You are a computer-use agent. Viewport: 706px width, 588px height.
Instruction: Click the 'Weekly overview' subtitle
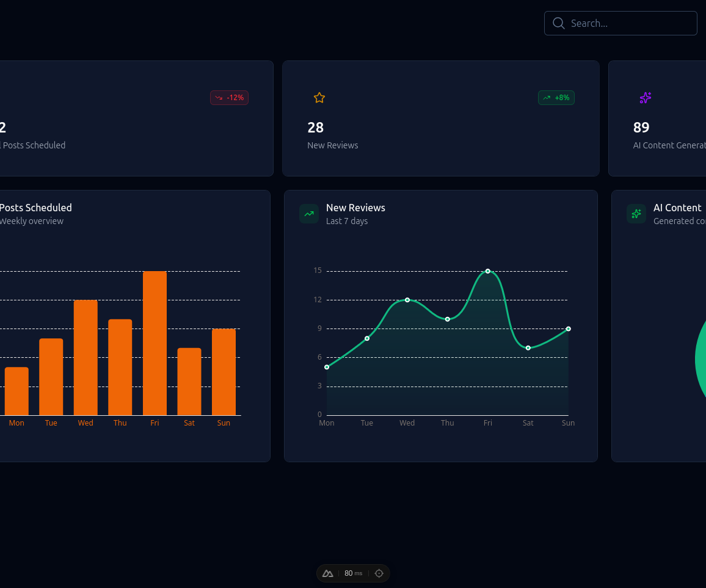32,221
